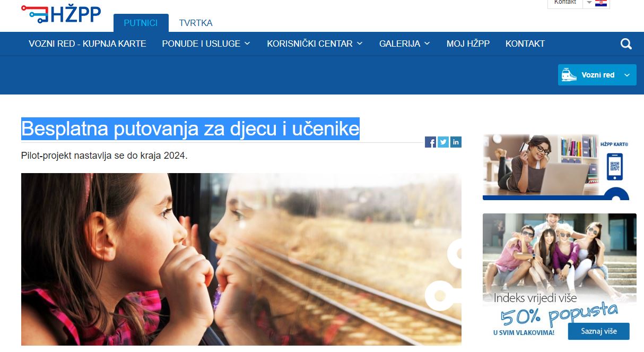Switch to the PUTNICI tab
The width and height of the screenshot is (644, 352).
pyautogui.click(x=141, y=23)
